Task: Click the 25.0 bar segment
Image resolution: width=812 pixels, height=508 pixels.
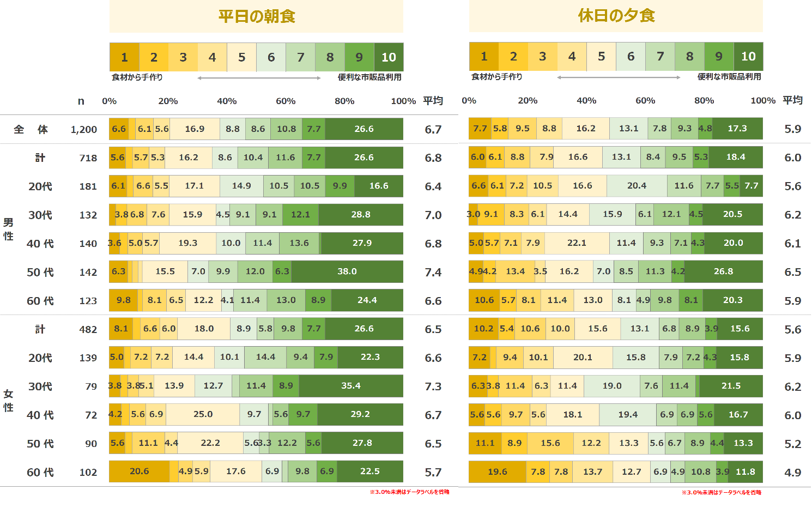Action: click(203, 414)
